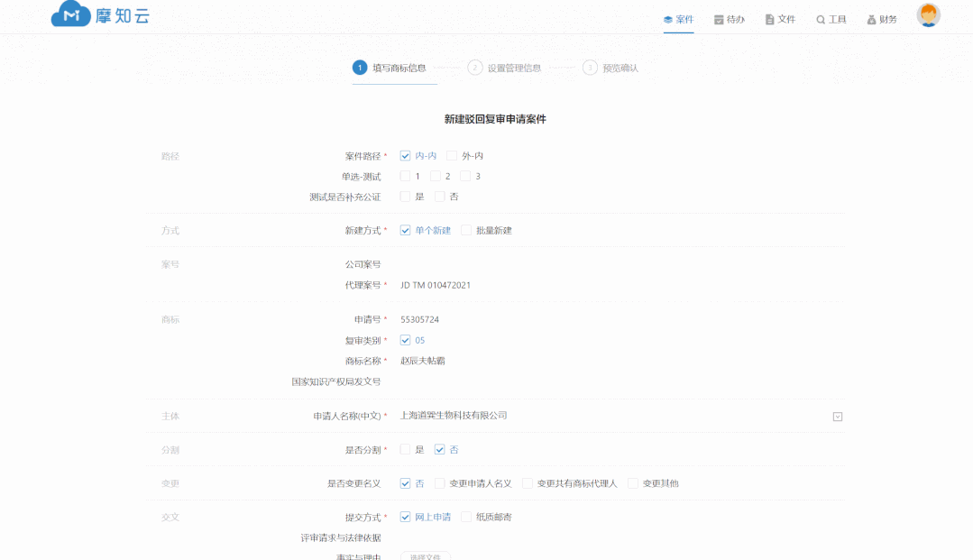Open the 工具 nav tab
This screenshot has width=973, height=560.
click(831, 20)
